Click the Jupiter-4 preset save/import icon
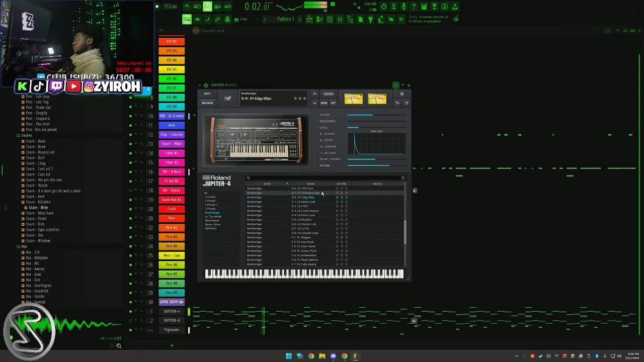The image size is (644, 362). coord(228,98)
